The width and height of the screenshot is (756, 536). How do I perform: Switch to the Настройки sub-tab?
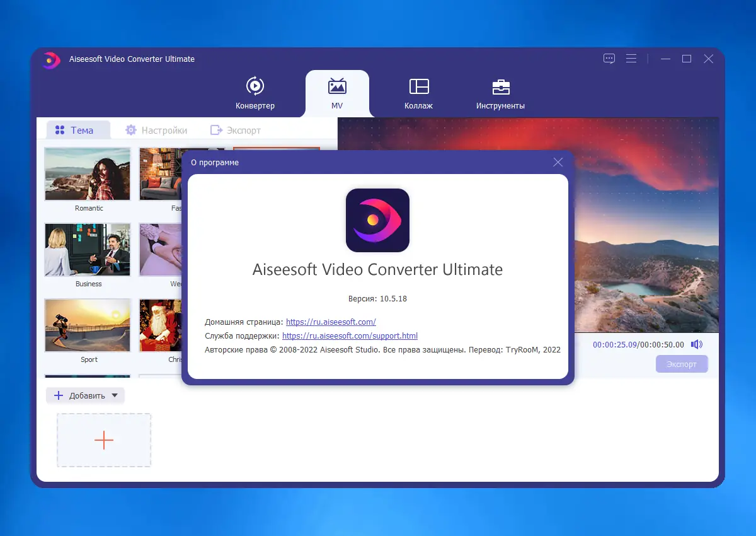156,130
